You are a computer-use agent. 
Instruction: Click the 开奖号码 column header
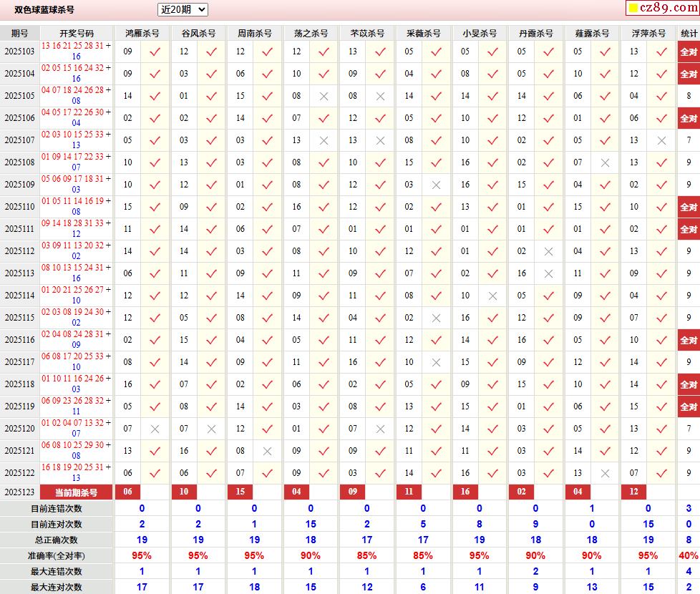pos(77,33)
